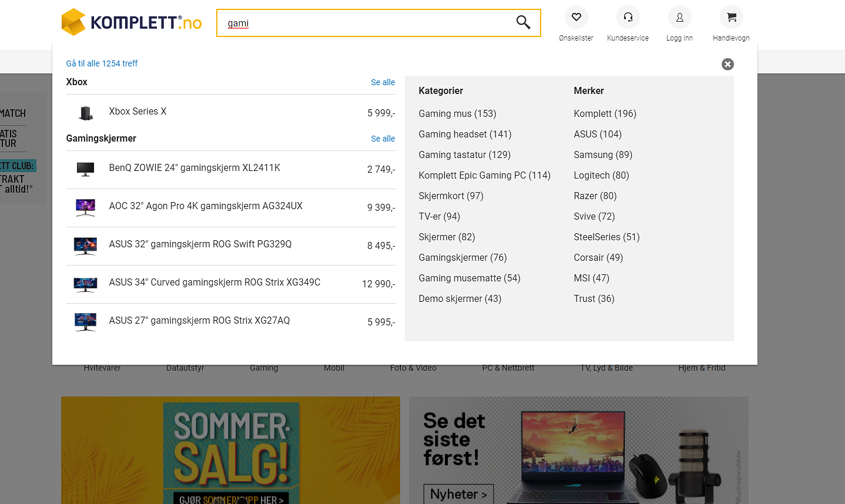This screenshot has width=845, height=504.
Task: Filter by brand Svive (72)
Action: pyautogui.click(x=594, y=216)
